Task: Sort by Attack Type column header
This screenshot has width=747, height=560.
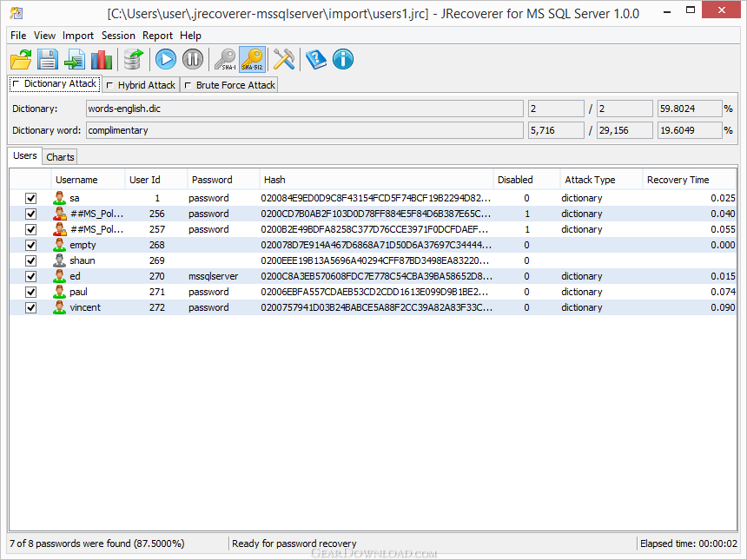Action: click(601, 180)
